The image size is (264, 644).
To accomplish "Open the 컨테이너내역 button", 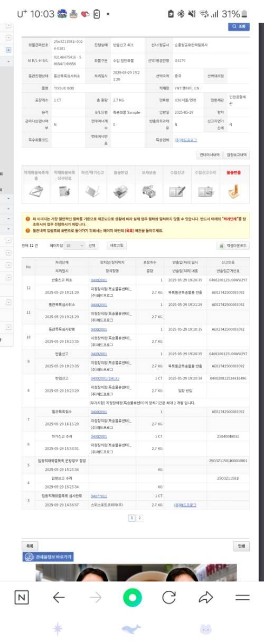I will pyautogui.click(x=209, y=154).
